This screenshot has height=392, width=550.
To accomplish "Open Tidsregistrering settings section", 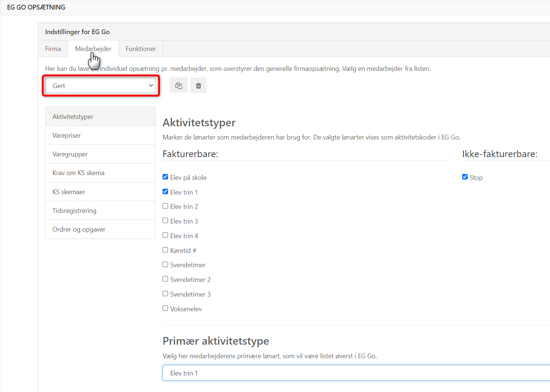I will [x=100, y=211].
